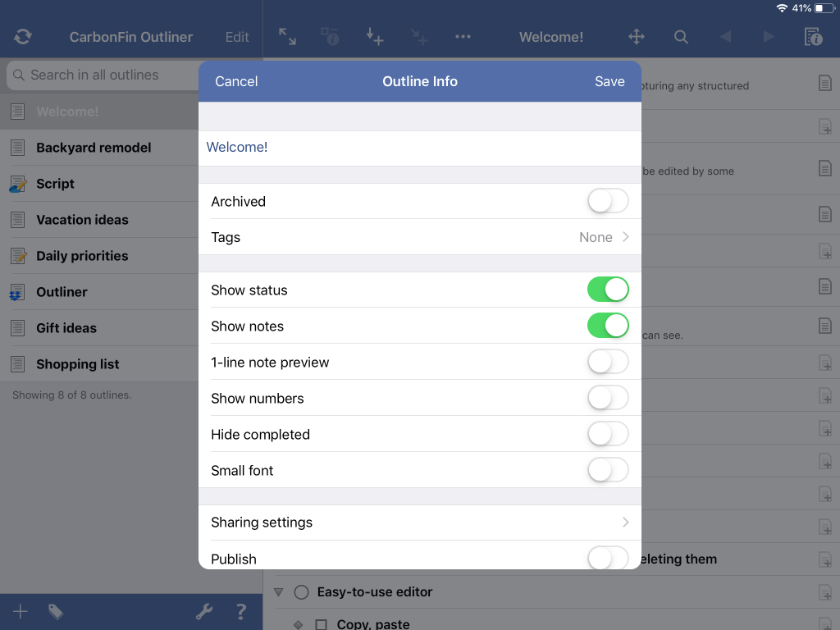
Task: Open search magnifier in outline toolbar
Action: (681, 36)
